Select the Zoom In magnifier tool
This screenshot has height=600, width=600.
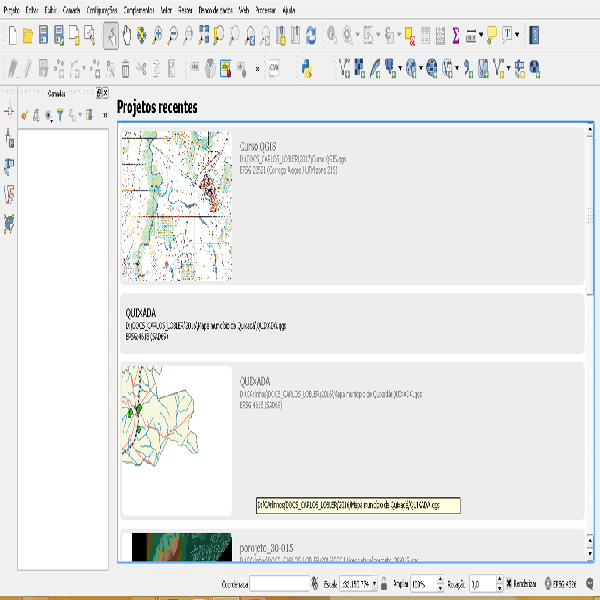157,35
